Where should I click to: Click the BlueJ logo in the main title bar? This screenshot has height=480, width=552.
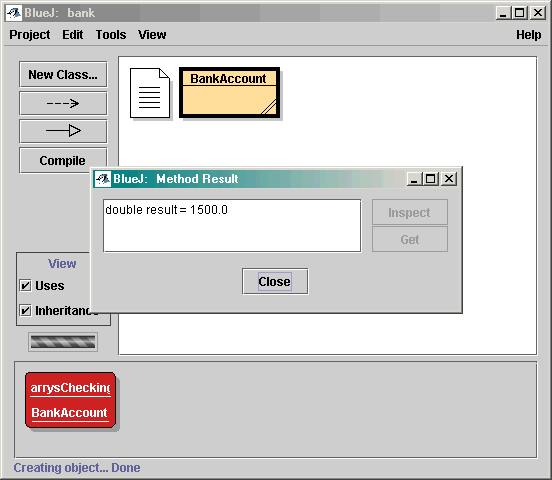(14, 13)
